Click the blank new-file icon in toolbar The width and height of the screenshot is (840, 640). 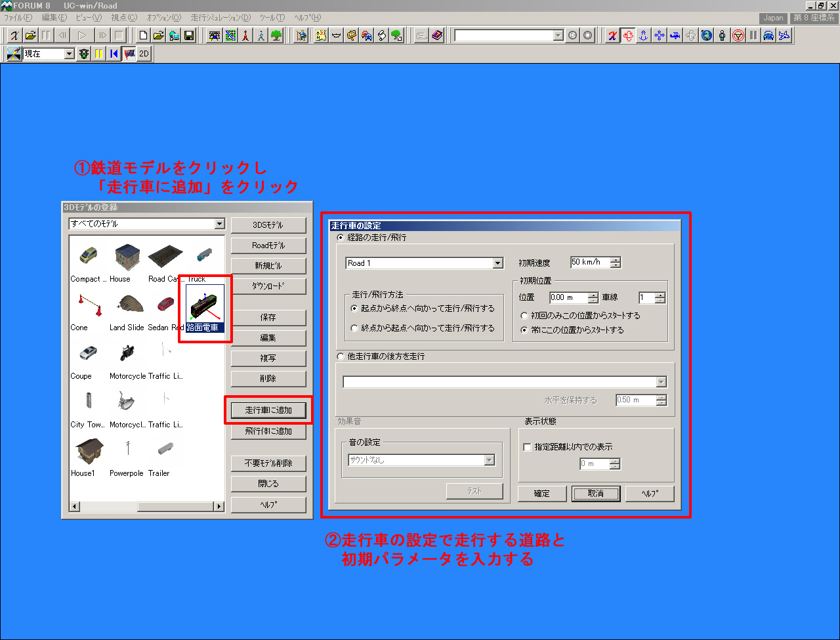pos(143,35)
